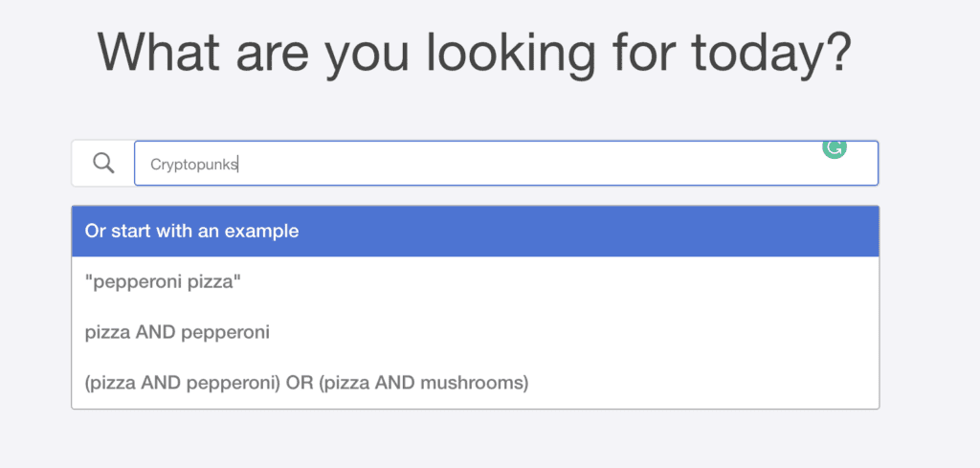Screen dimensions: 980x468
Task: Click the "Cryptopunks" text in search box
Action: tap(193, 165)
